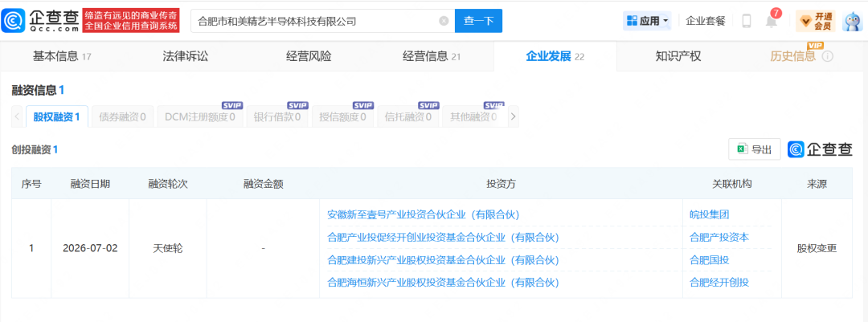Click the 企查查 logo beside export button
Screen dimensions: 868x322
[821, 149]
